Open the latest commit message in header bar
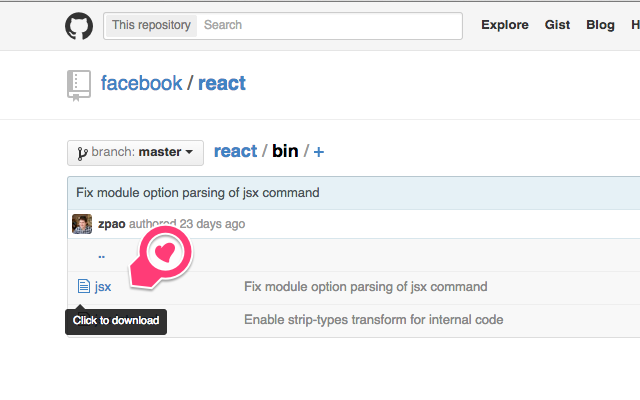This screenshot has width=640, height=400. (198, 192)
